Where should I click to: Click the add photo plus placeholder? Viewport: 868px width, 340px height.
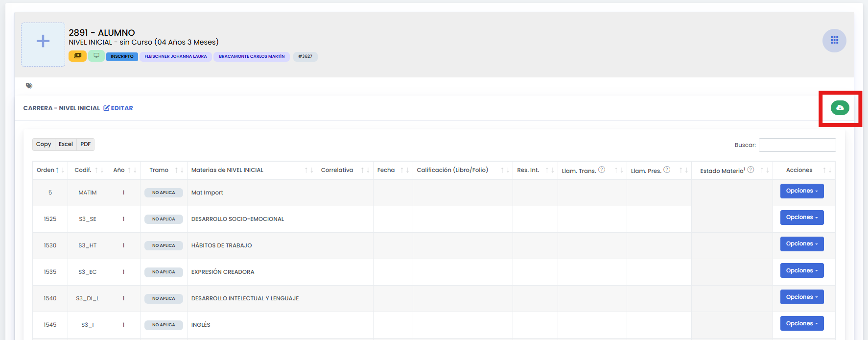click(x=43, y=45)
